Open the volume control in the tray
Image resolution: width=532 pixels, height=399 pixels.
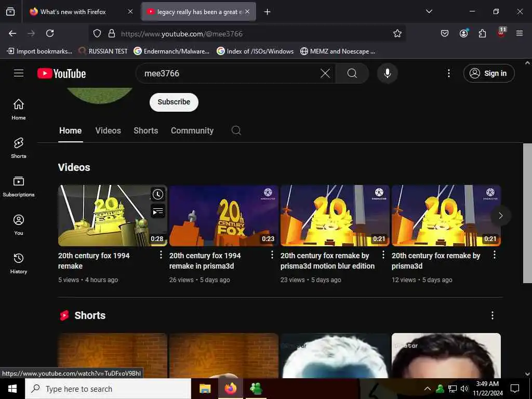464,389
